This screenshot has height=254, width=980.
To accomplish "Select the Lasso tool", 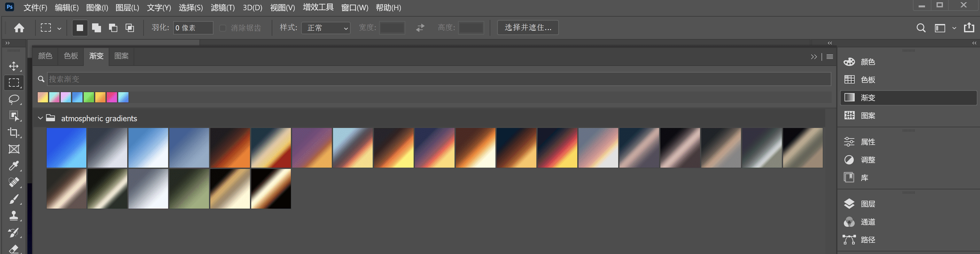I will (x=14, y=99).
